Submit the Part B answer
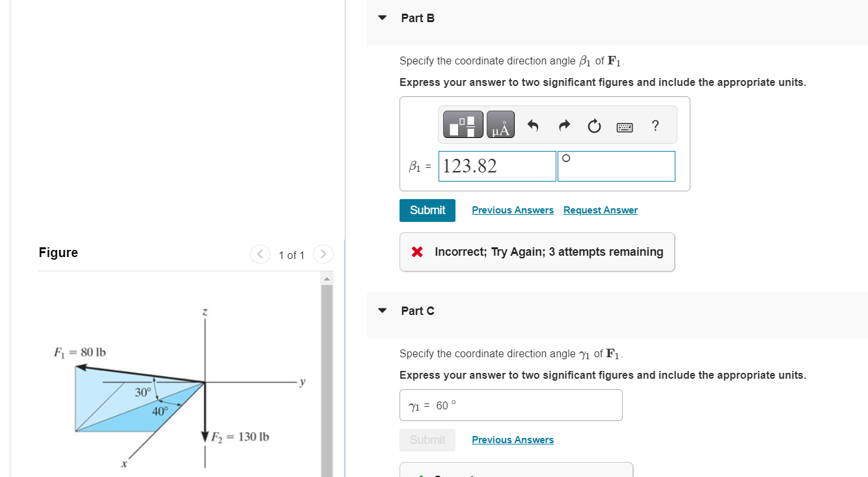The height and width of the screenshot is (477, 868). [x=427, y=210]
